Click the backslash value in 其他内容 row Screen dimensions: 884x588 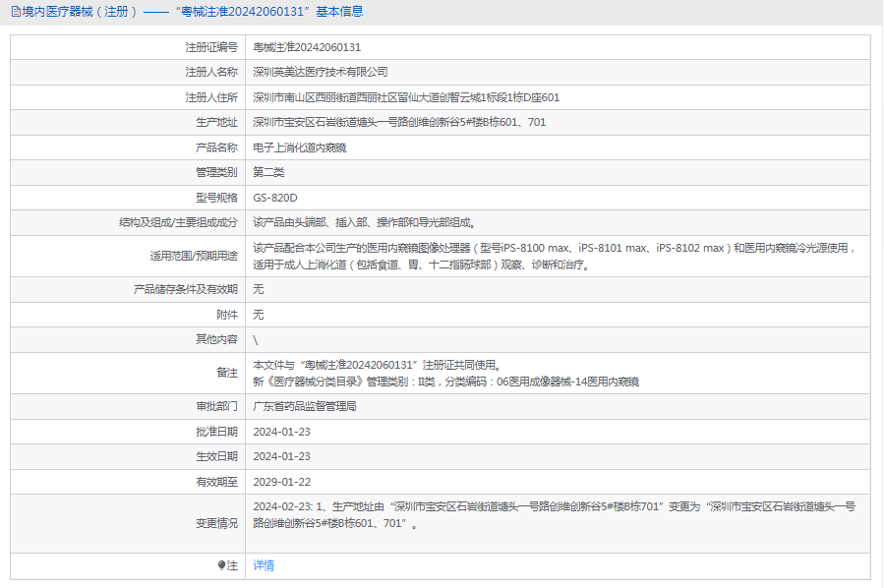[x=256, y=340]
